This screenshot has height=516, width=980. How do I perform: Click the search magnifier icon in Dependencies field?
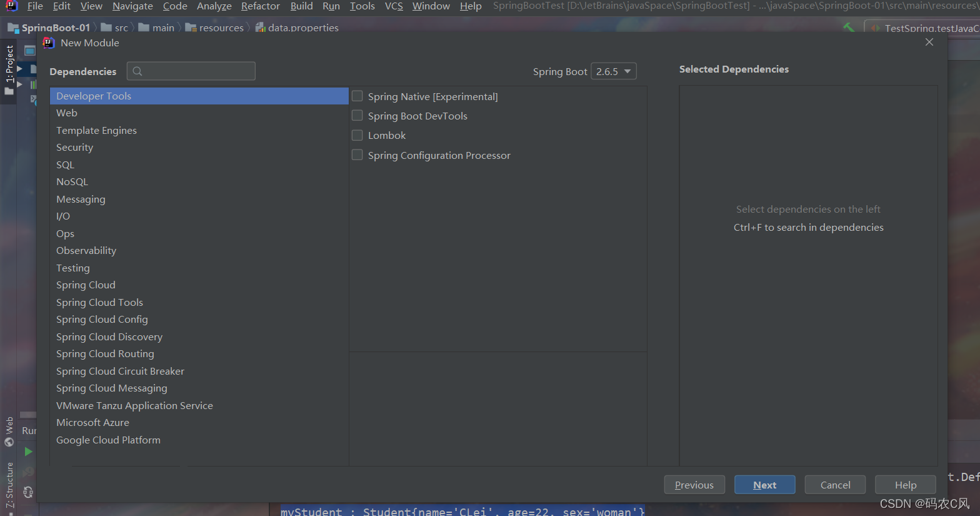coord(137,71)
